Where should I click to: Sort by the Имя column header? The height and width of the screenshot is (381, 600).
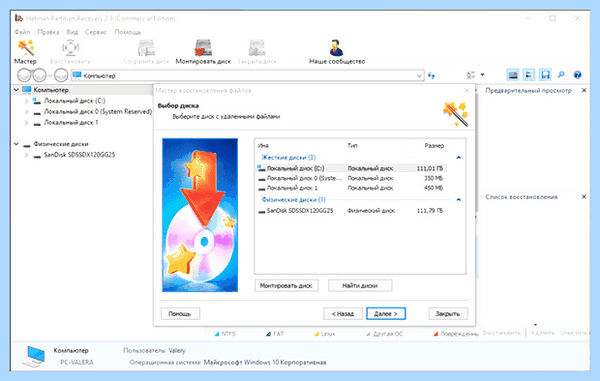[x=263, y=146]
